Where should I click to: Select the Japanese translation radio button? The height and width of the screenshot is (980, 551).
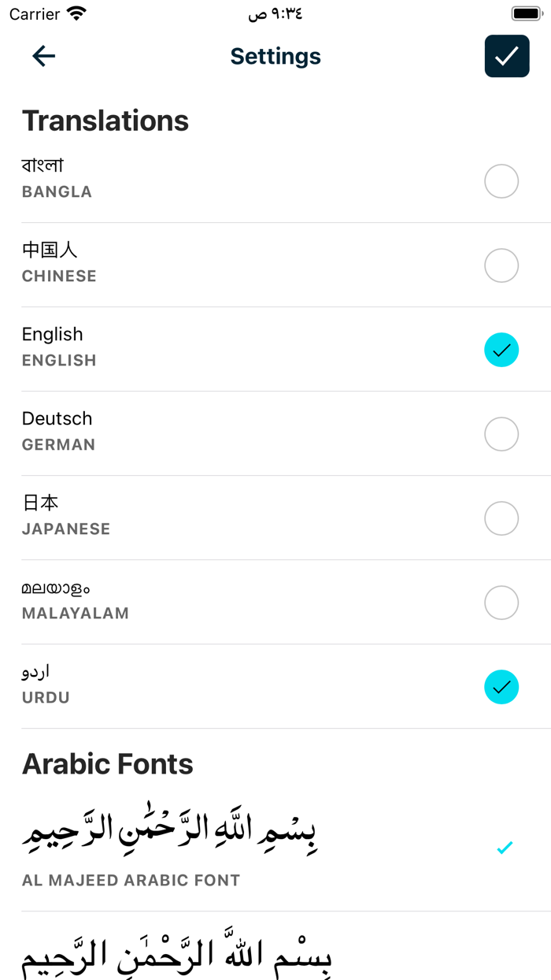[501, 518]
